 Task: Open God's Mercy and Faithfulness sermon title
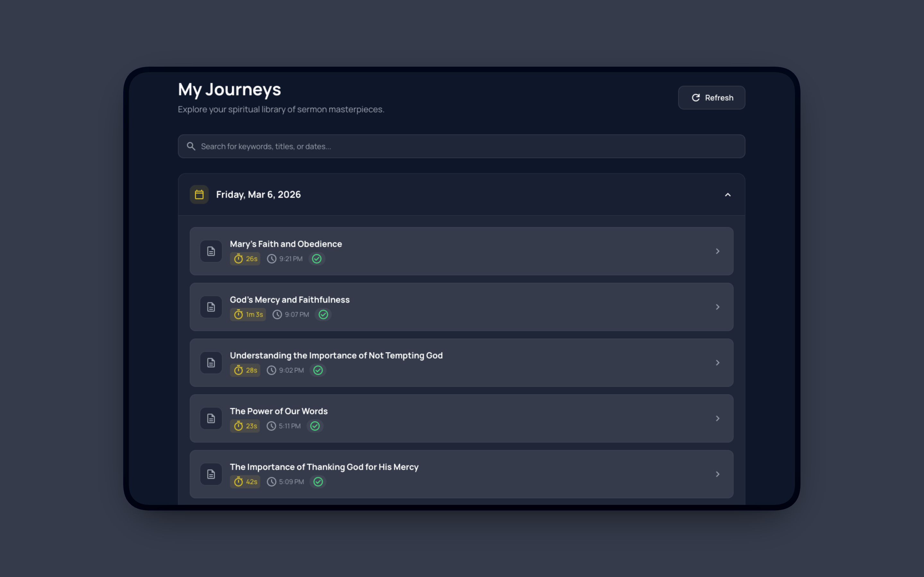(289, 300)
